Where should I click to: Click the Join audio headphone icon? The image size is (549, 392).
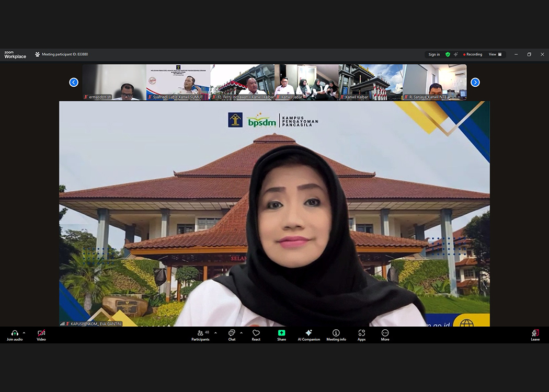tap(14, 333)
